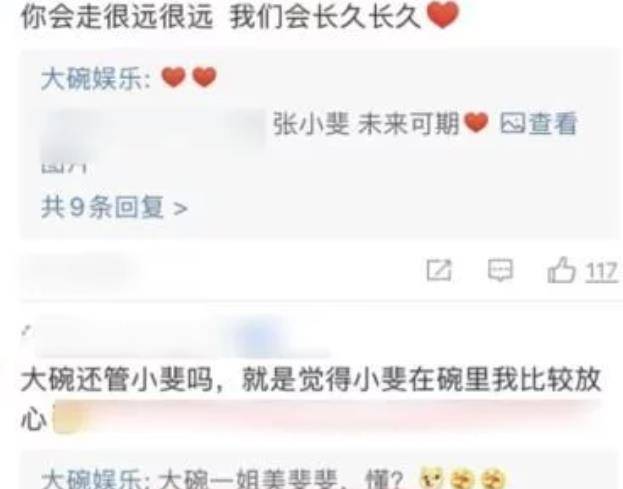Viewport: 623px width, 489px height.
Task: Click the small icon beside the second commenter's name
Action: point(26,330)
